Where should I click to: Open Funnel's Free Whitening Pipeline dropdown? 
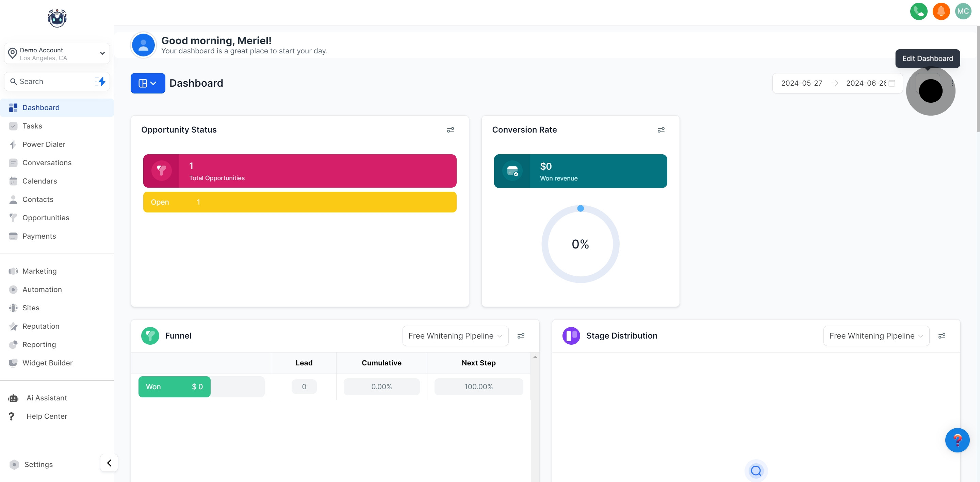[x=455, y=335]
